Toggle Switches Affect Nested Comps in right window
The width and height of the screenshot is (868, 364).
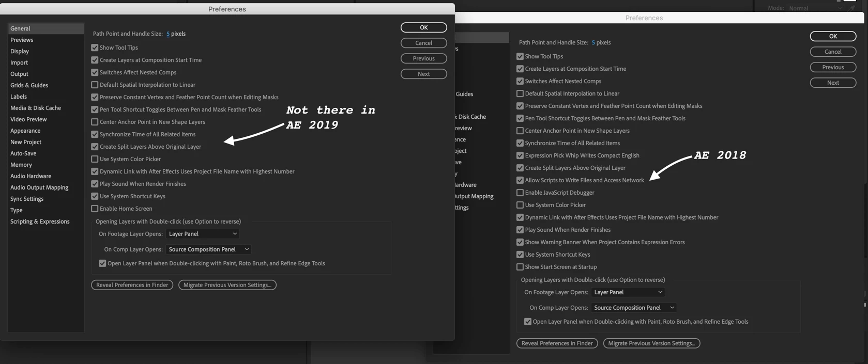(520, 81)
